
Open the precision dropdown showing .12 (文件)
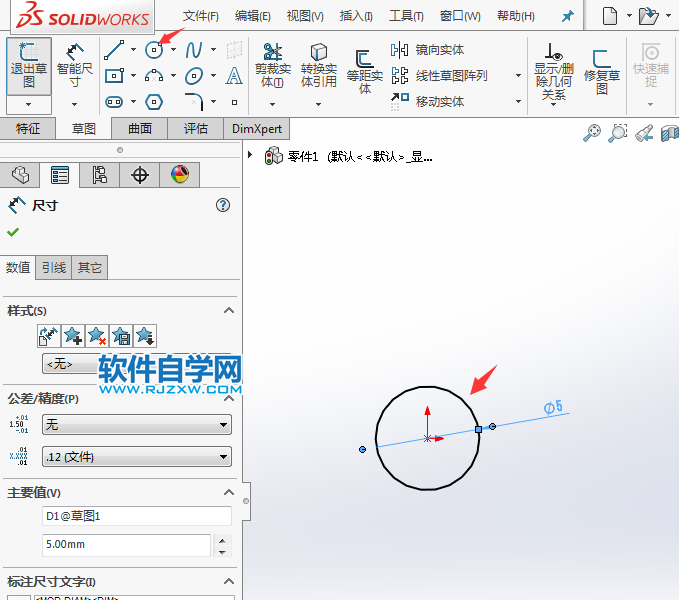pos(136,457)
